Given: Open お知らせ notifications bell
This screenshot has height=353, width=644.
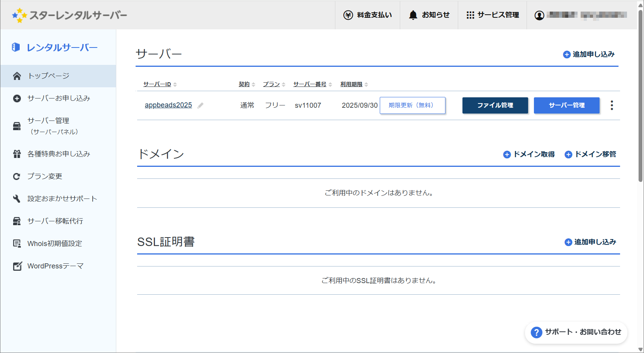Looking at the screenshot, I should 429,15.
